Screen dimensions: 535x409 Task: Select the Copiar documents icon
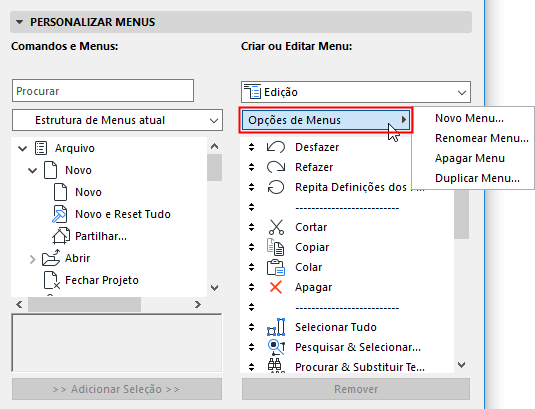pyautogui.click(x=275, y=247)
